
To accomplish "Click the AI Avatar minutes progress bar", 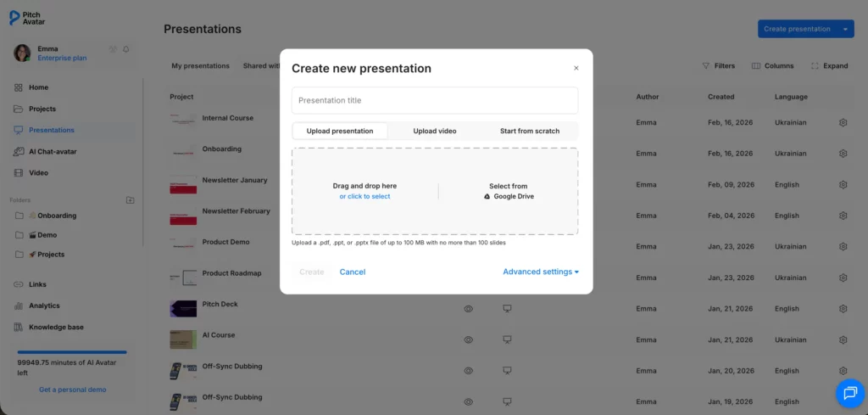I will pyautogui.click(x=72, y=351).
